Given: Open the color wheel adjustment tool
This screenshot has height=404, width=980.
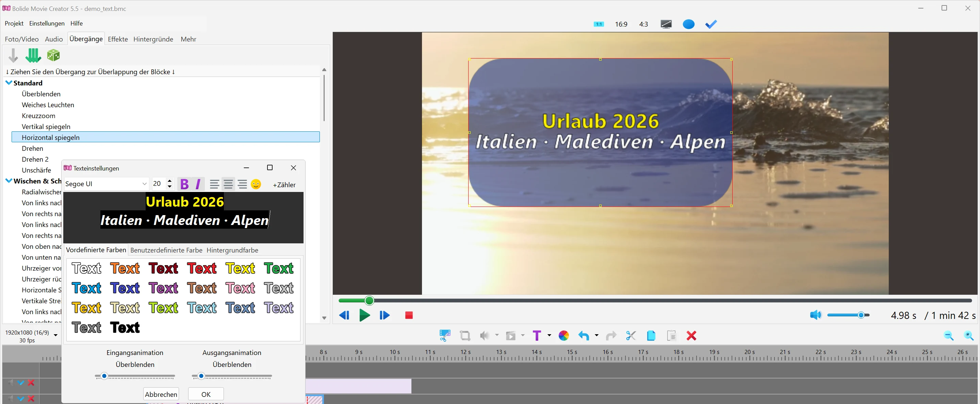Looking at the screenshot, I should [x=564, y=336].
